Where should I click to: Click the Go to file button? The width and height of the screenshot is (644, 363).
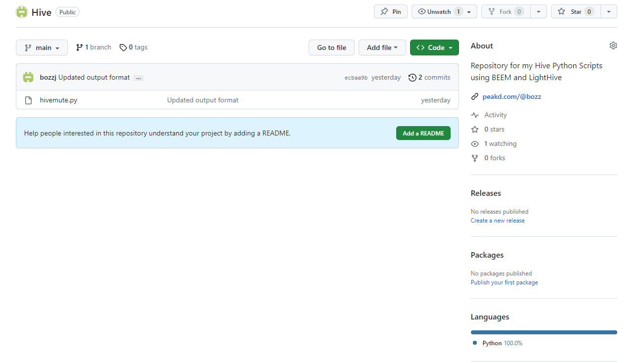pos(331,47)
